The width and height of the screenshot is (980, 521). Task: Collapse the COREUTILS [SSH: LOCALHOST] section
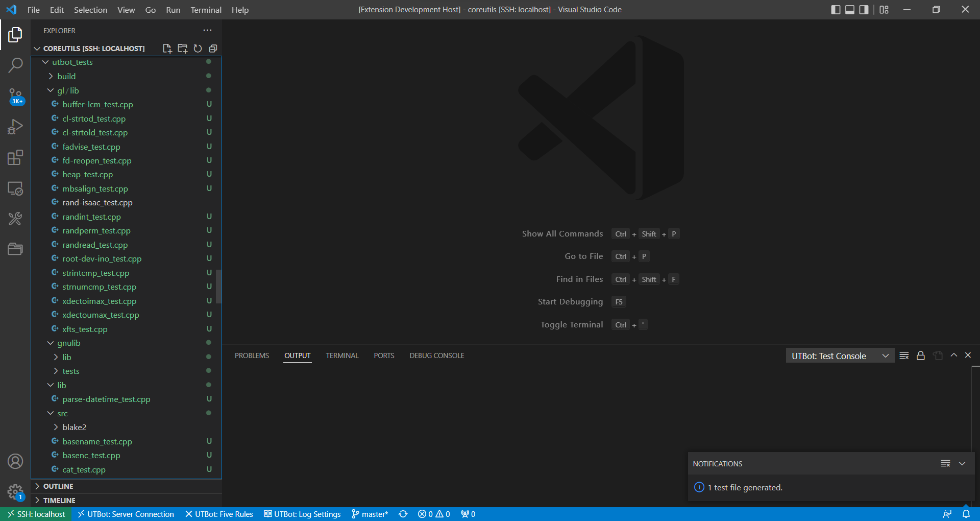pos(93,49)
